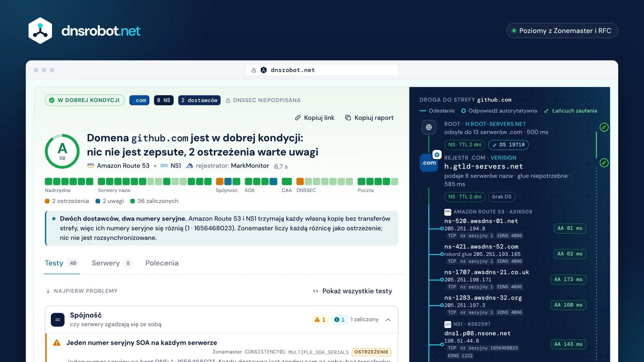Click the AWS logo before Amazon Route 53
Screen dimensions: 644x362
[x=91, y=165]
